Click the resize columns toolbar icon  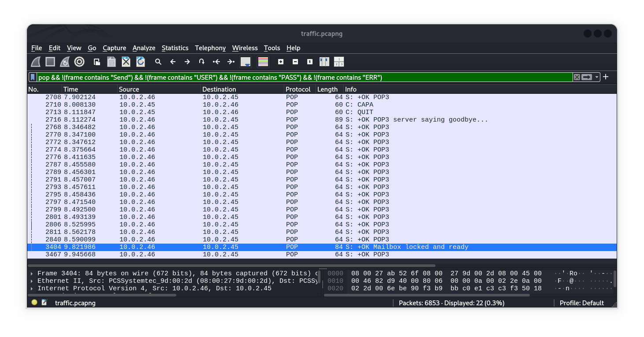tap(324, 62)
